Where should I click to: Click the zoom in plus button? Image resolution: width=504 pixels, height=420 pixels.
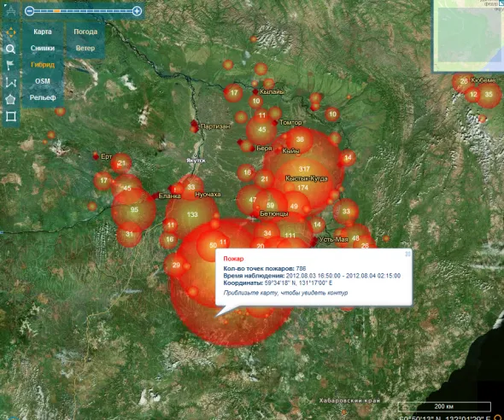(137, 11)
